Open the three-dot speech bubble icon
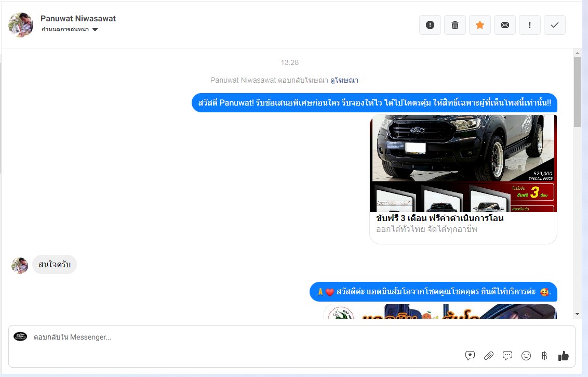588x377 pixels. tap(507, 356)
